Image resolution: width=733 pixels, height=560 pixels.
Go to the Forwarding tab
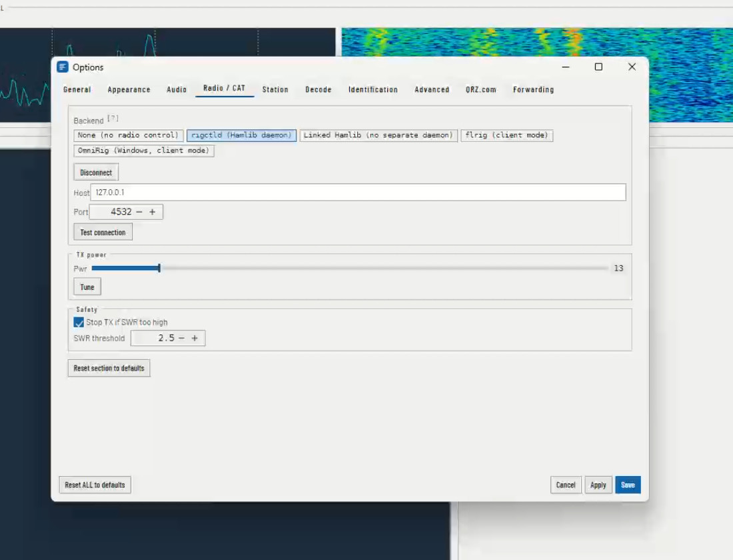click(x=533, y=89)
